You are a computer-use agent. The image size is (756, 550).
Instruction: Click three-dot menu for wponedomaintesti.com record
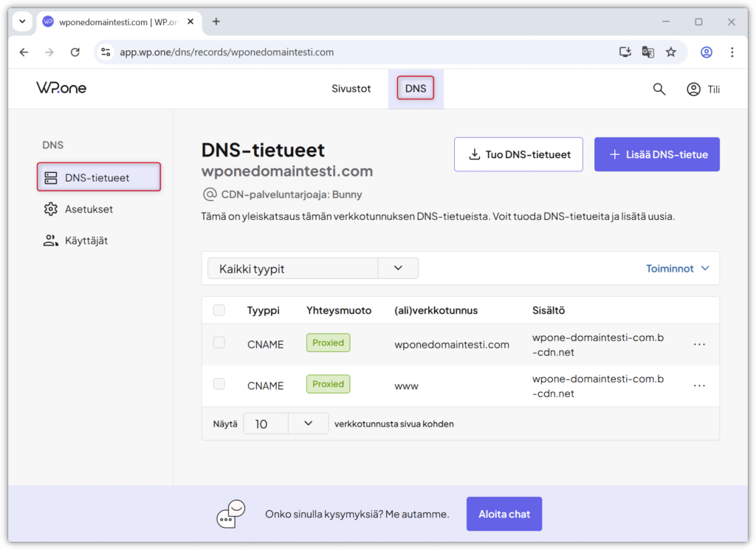click(x=699, y=345)
